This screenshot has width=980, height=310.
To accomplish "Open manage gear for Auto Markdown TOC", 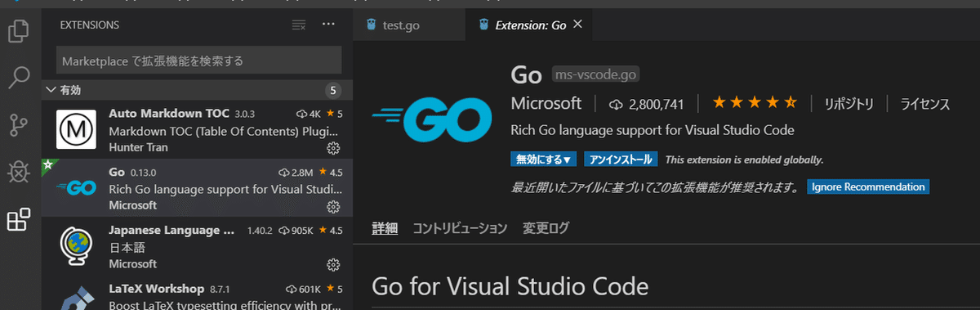I will point(333,148).
